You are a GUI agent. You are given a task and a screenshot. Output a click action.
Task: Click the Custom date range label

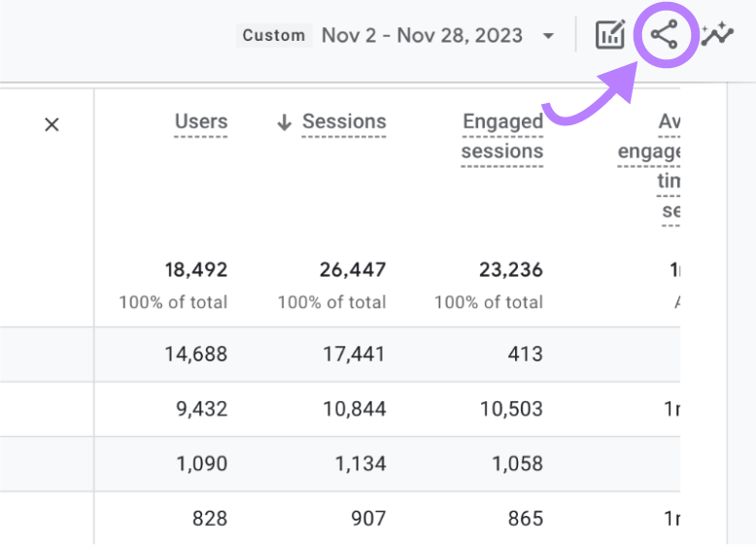pyautogui.click(x=274, y=36)
